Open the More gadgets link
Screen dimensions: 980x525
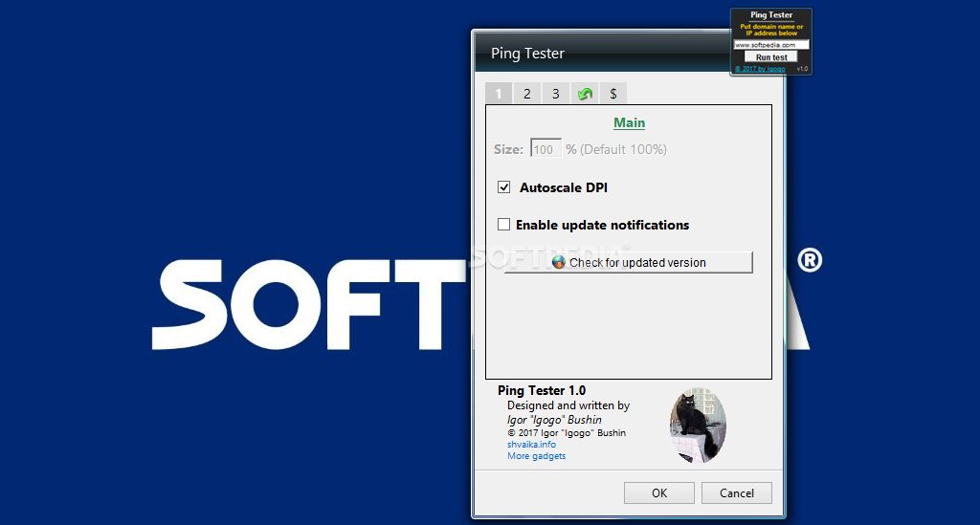[536, 456]
